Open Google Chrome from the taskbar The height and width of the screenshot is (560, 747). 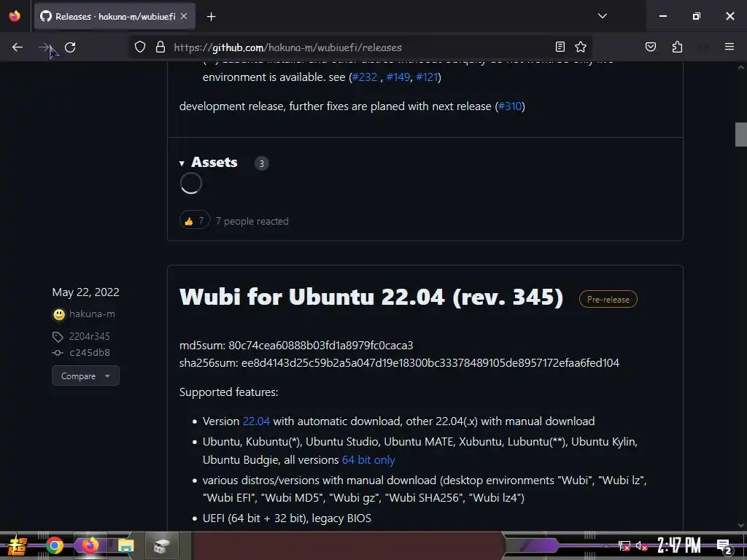click(55, 545)
